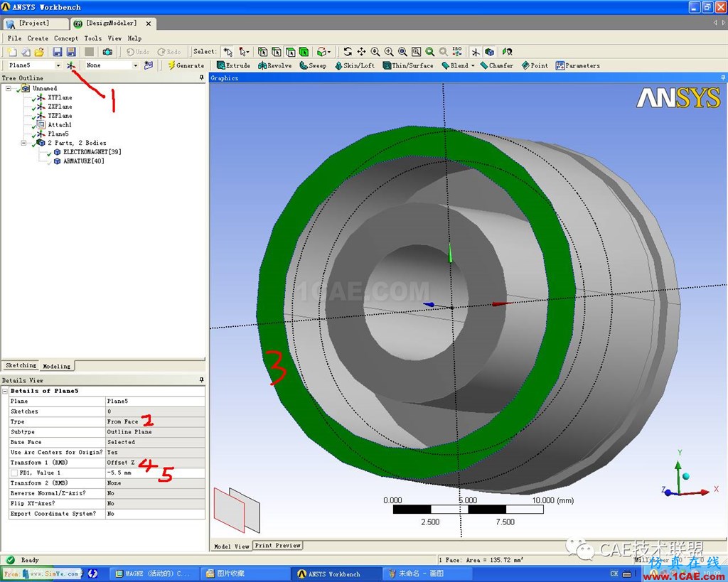Open the Tools menu
Screen dimensions: 728x582
click(x=93, y=38)
